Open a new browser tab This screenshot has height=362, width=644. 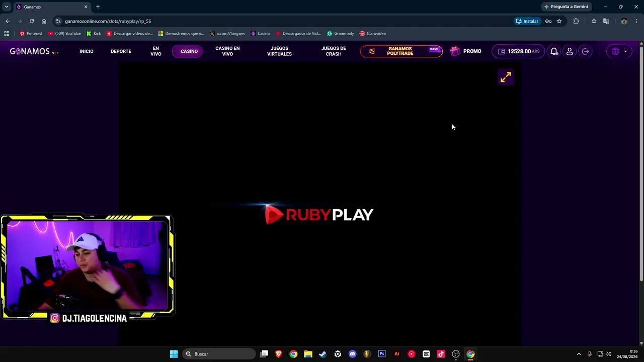98,7
